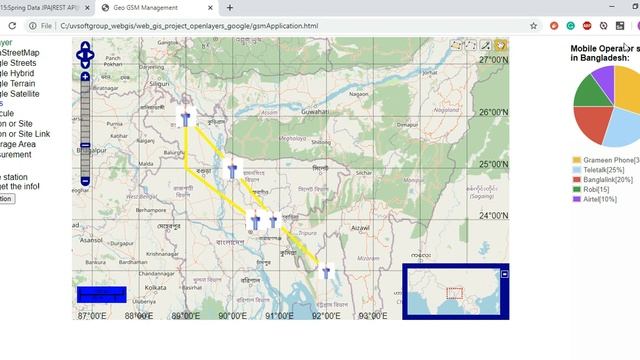Open the Selenium IDE extension icon
640x360 pixels.
(x=620, y=26)
